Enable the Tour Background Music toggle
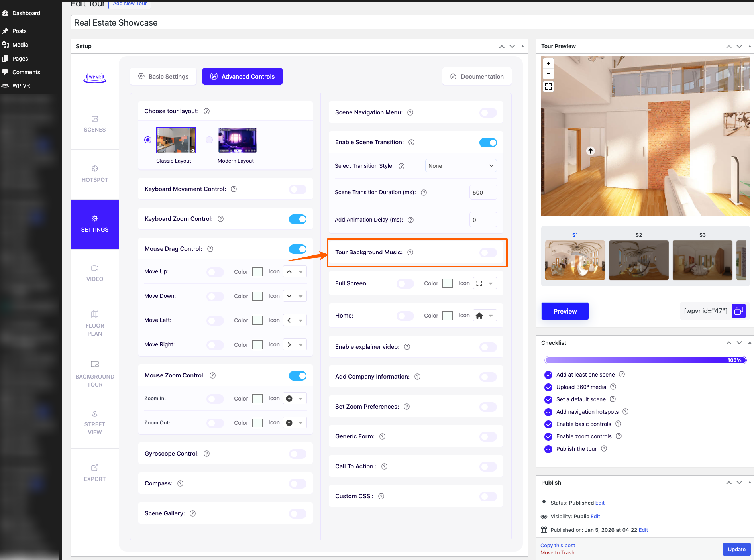 pyautogui.click(x=488, y=252)
